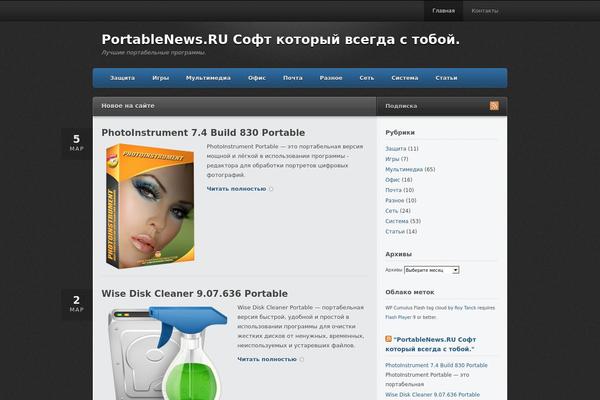The height and width of the screenshot is (400, 600).
Task: Select Система in the blue navigation bar
Action: (404, 78)
